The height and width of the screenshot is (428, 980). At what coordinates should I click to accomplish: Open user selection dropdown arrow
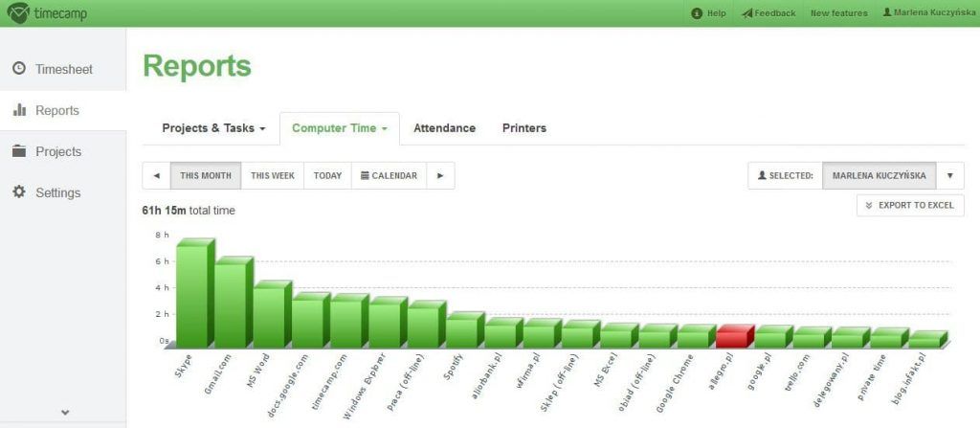pyautogui.click(x=950, y=176)
